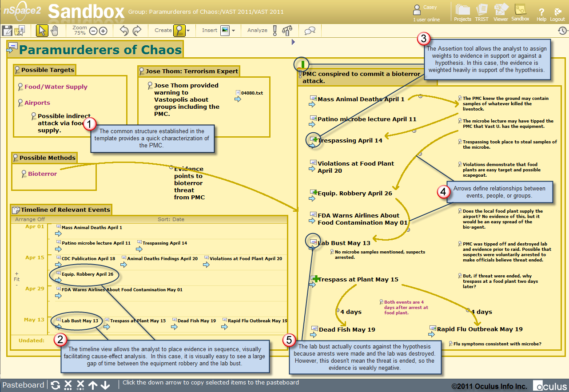Image resolution: width=569 pixels, height=392 pixels.
Task: Open the Help menu
Action: click(541, 15)
